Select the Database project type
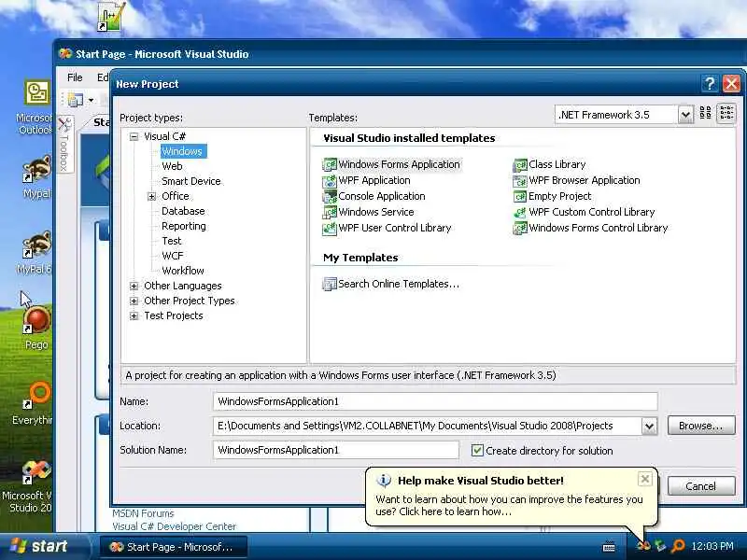 (183, 211)
